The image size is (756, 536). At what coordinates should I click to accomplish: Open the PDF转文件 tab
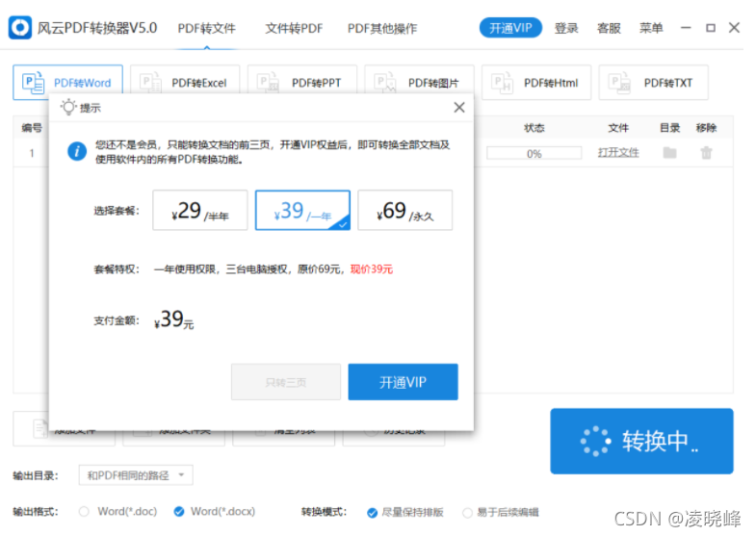[x=206, y=29]
